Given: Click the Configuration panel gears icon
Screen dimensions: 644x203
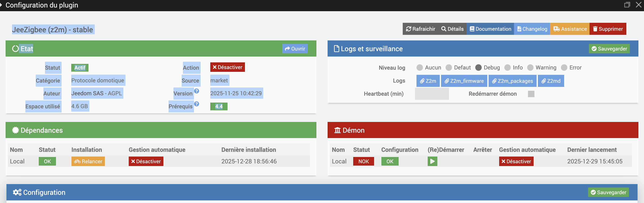Looking at the screenshot, I should point(17,192).
